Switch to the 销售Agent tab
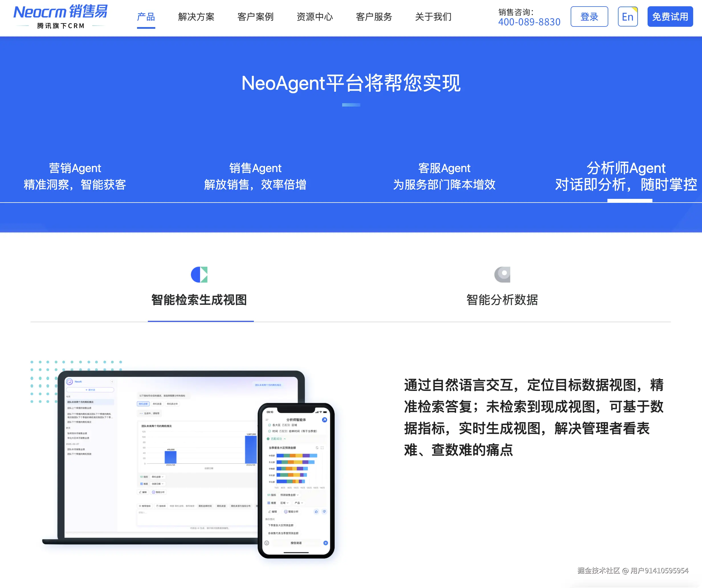The image size is (702, 588). 255,176
